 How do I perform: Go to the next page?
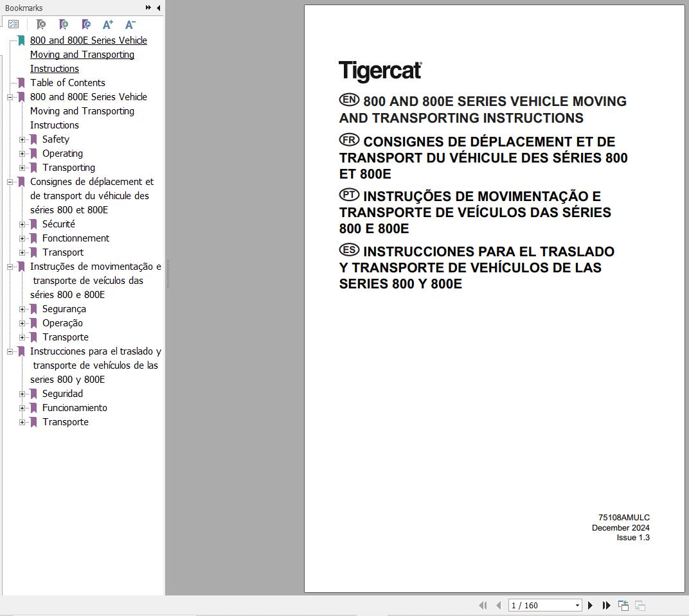[x=590, y=606]
